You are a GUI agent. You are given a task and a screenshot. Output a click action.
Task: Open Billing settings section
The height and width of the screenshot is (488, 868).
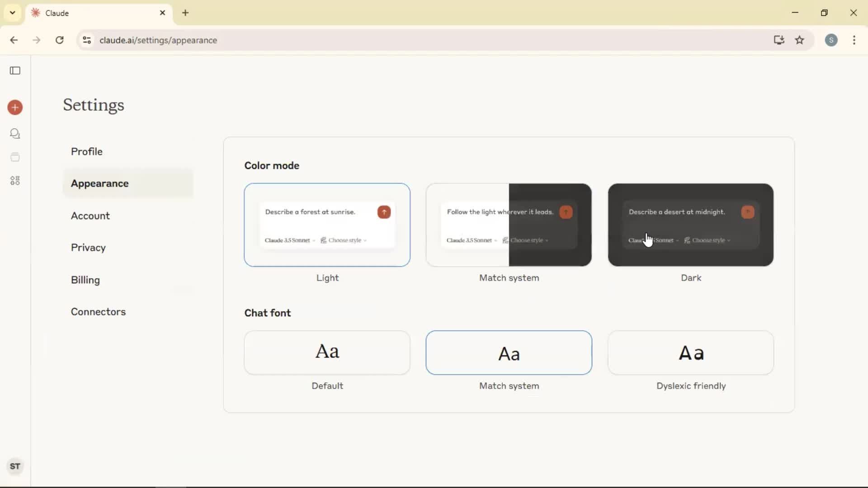tap(85, 280)
